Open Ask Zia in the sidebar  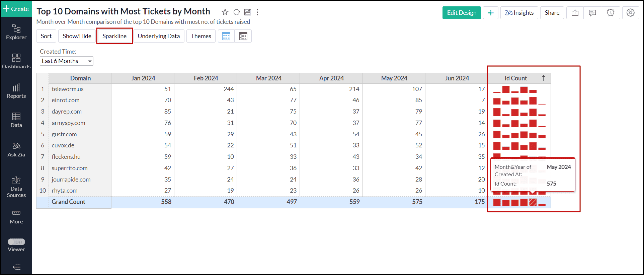[16, 150]
